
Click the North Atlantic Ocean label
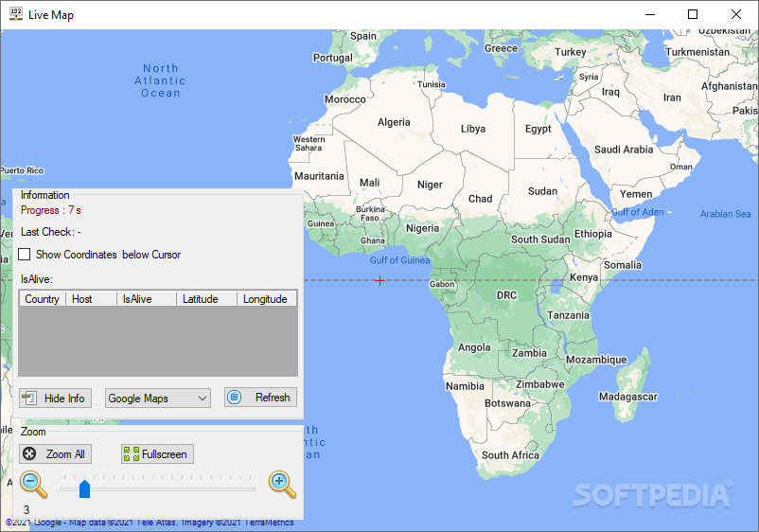click(160, 80)
